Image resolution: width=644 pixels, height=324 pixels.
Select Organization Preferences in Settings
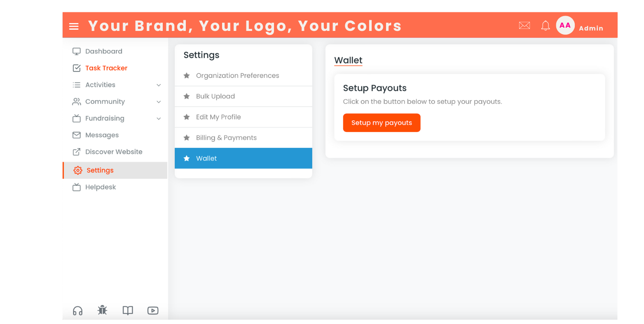243,76
